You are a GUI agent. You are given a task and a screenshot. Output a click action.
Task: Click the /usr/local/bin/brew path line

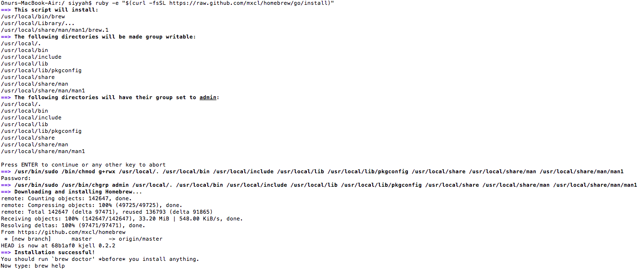[33, 16]
